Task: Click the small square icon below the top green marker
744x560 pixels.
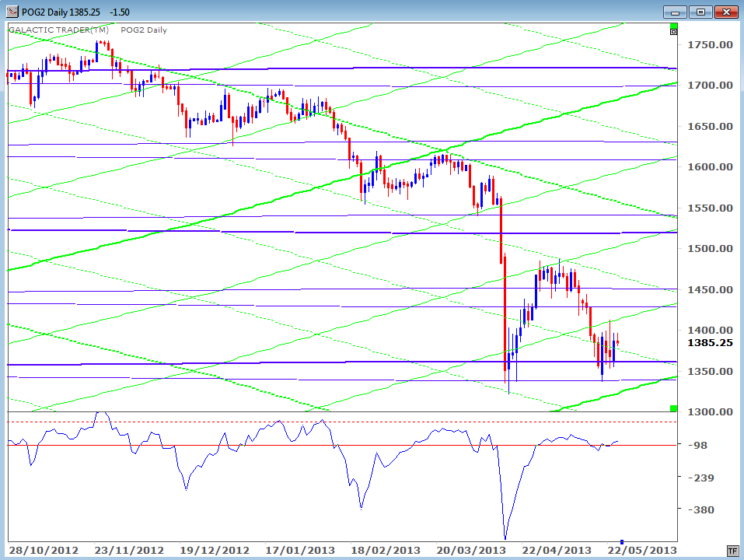Action: [x=673, y=32]
